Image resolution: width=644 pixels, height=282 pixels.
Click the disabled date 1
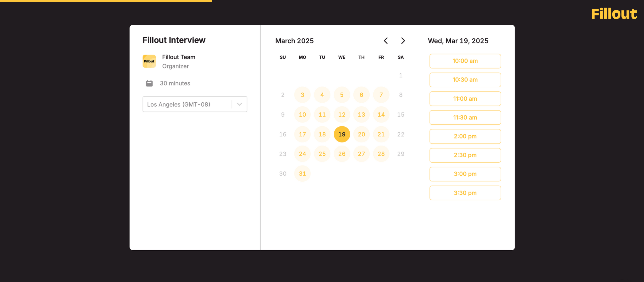(x=401, y=75)
